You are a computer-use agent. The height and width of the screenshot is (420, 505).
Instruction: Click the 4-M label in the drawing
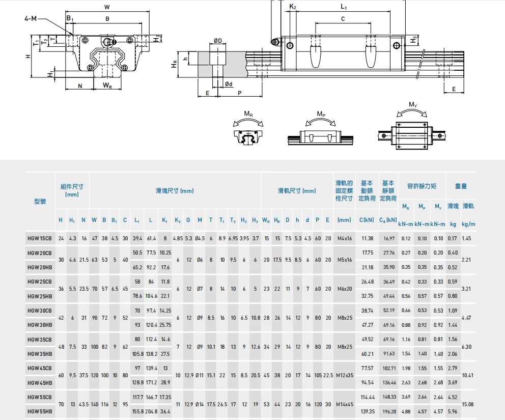31,19
